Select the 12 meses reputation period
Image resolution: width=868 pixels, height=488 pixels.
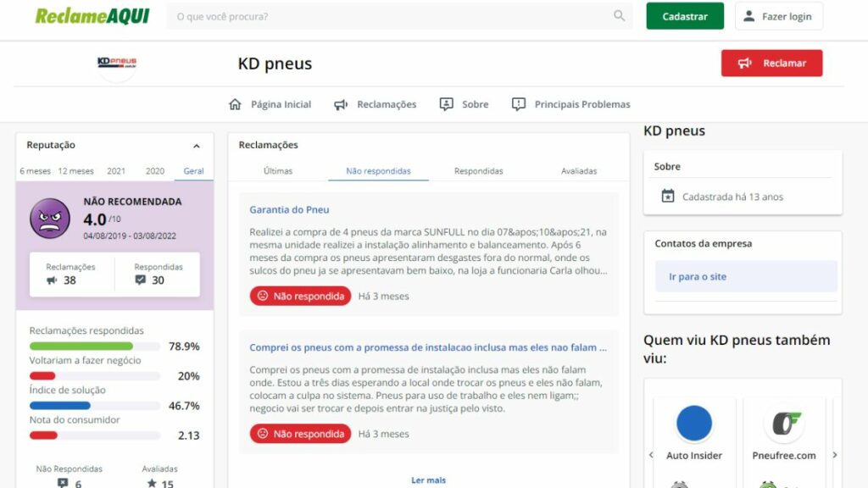[76, 171]
